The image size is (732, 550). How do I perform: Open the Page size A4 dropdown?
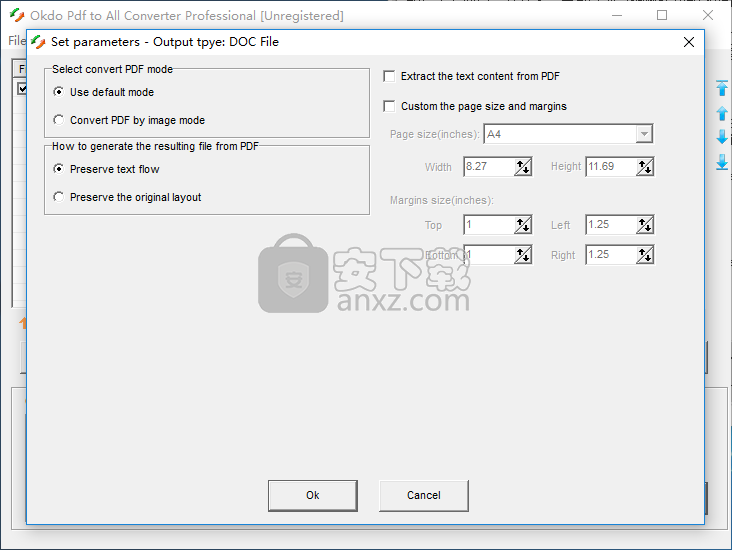(x=644, y=134)
